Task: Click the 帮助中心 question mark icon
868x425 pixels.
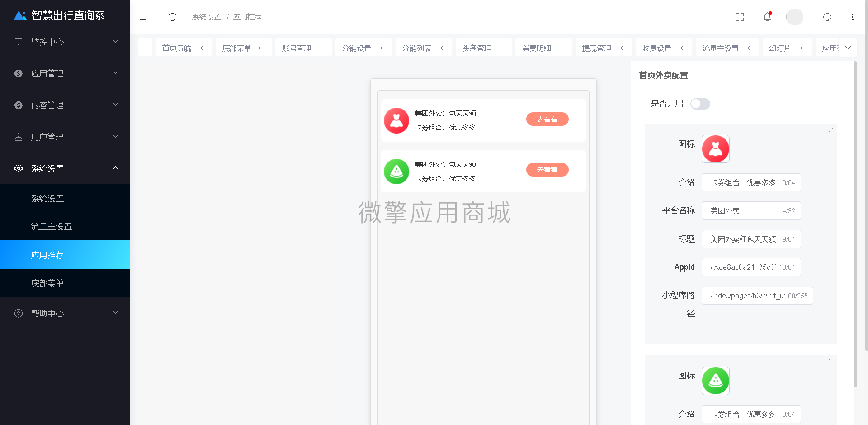Action: coord(19,313)
